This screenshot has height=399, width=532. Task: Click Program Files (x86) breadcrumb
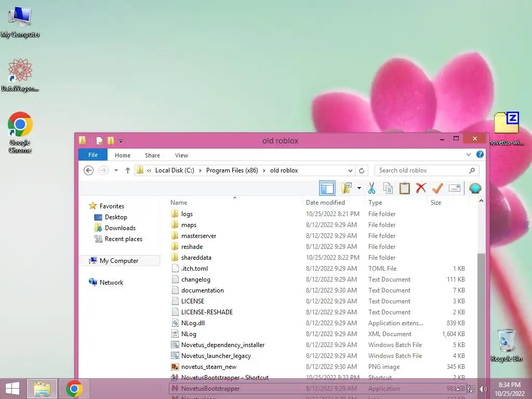[x=232, y=170]
